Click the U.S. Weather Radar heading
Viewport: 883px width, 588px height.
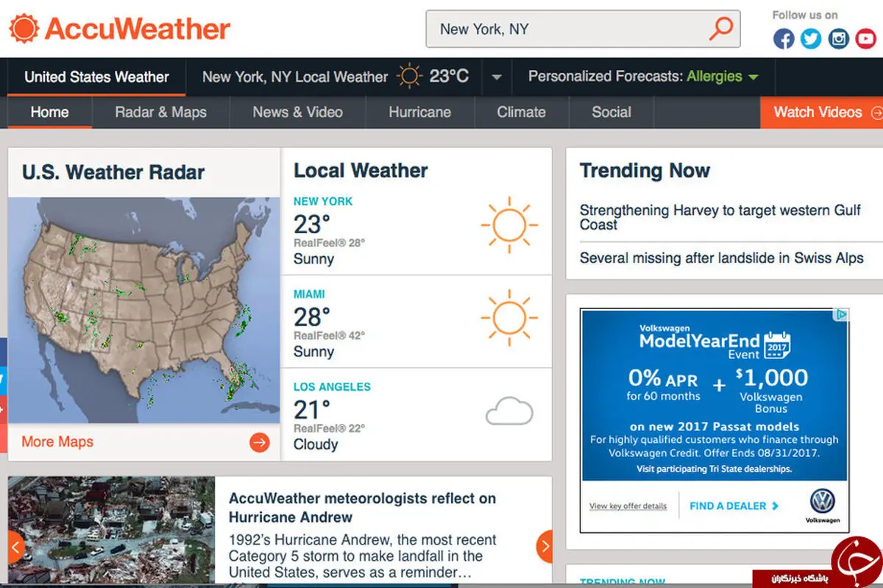coord(113,172)
